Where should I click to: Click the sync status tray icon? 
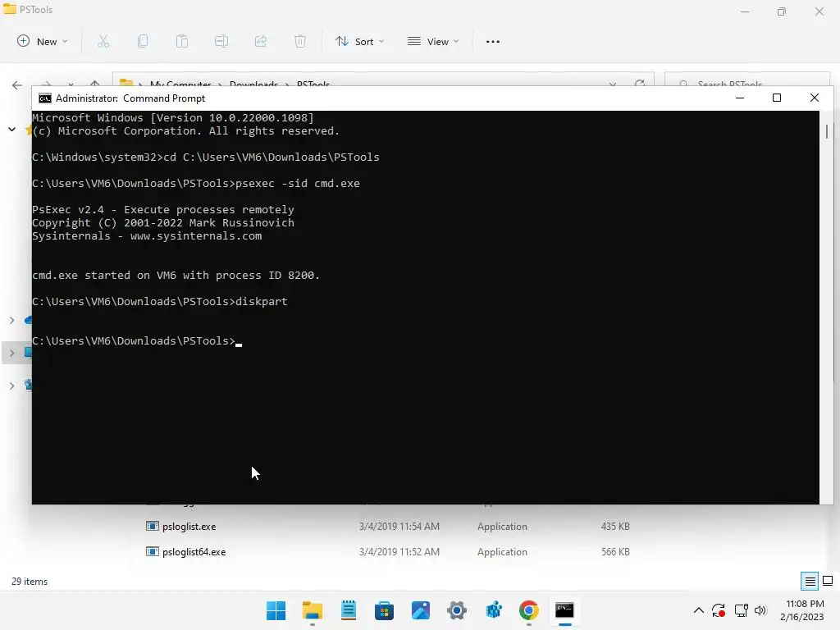pyautogui.click(x=719, y=610)
